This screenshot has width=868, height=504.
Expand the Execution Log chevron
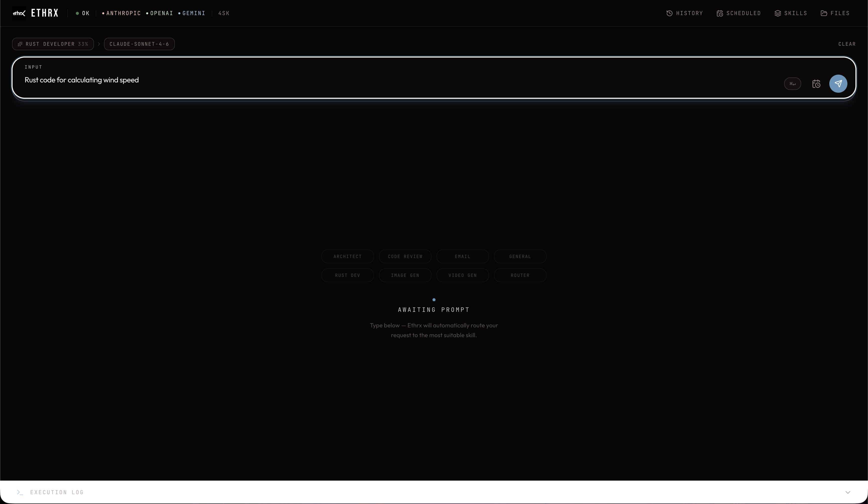[x=848, y=492]
